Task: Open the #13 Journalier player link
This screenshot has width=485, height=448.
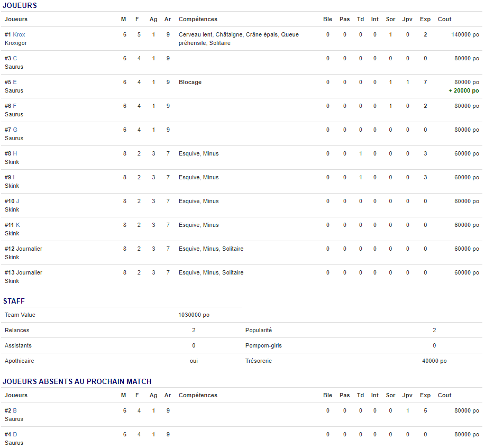Action: click(x=29, y=272)
